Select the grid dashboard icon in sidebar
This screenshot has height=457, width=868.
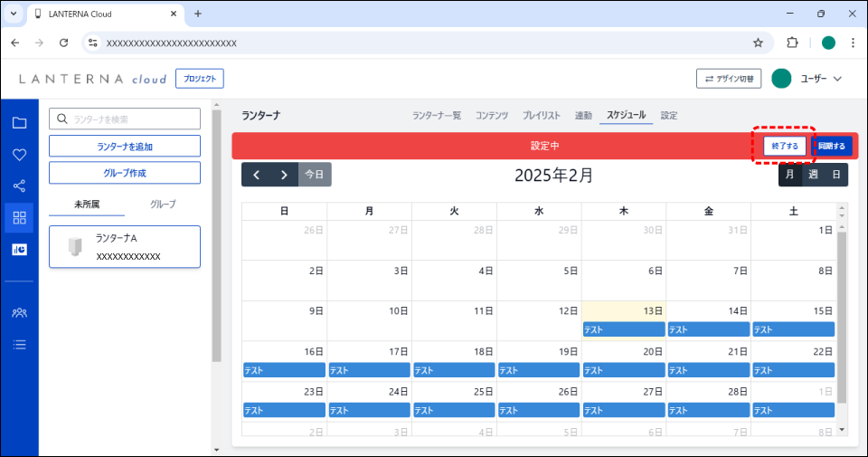(19, 216)
